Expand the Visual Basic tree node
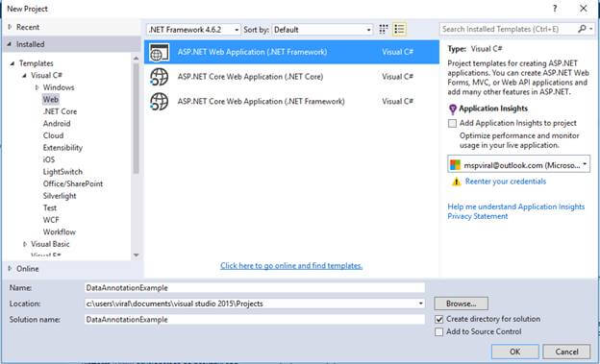 pos(25,244)
